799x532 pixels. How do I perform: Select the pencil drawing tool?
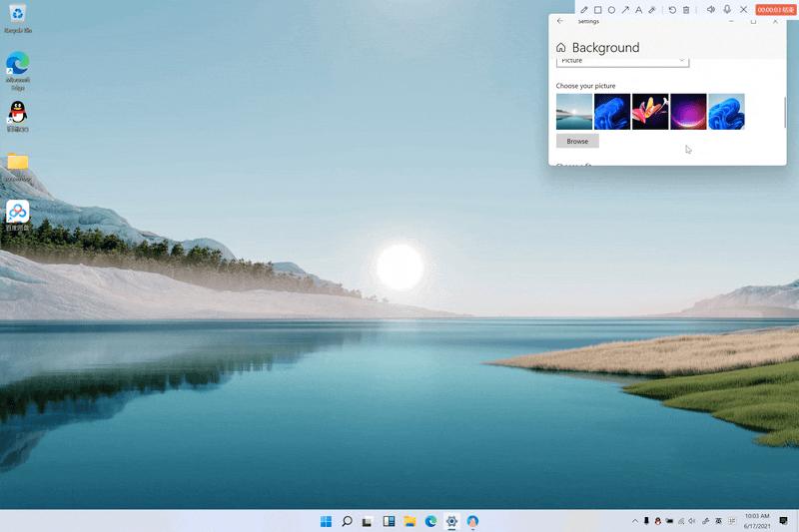coord(584,10)
